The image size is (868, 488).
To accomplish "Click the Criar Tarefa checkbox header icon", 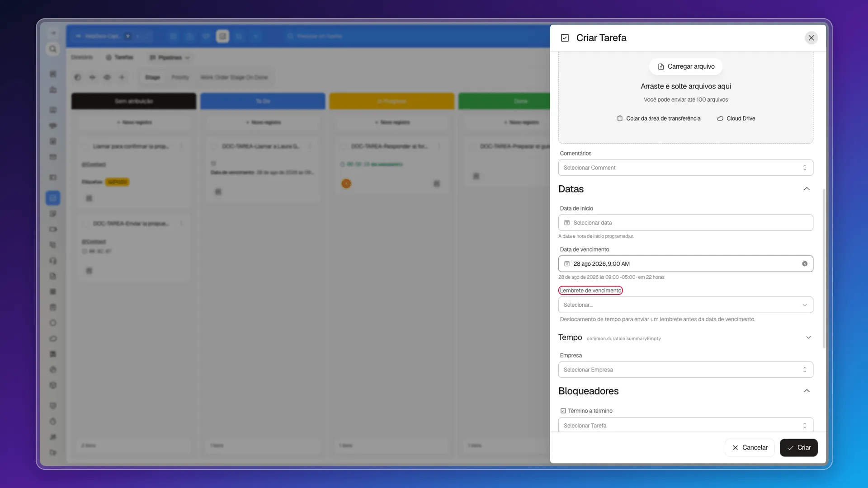I will click(x=565, y=38).
